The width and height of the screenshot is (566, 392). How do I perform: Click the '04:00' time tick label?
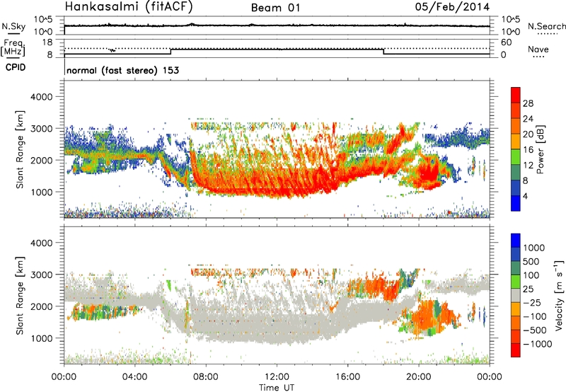tap(135, 377)
